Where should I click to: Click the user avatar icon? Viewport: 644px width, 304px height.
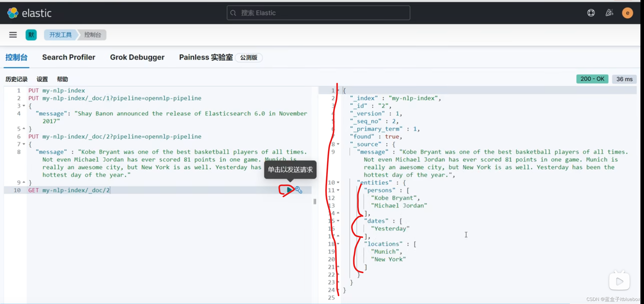pyautogui.click(x=628, y=13)
